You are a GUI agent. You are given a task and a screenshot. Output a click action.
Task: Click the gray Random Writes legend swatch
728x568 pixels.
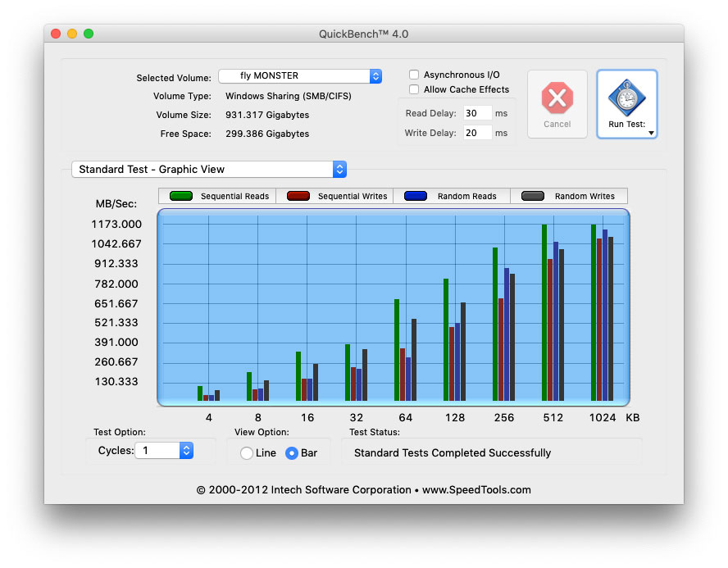point(533,196)
